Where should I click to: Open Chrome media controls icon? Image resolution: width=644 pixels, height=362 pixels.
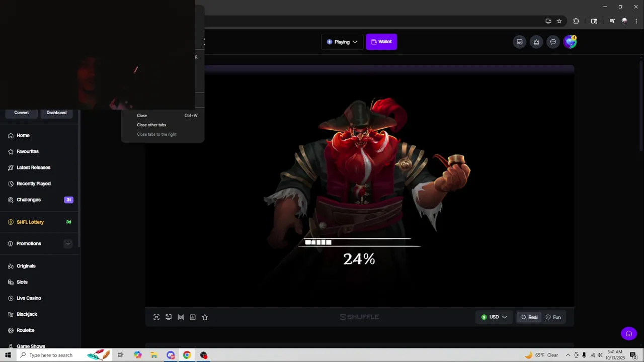pyautogui.click(x=612, y=21)
